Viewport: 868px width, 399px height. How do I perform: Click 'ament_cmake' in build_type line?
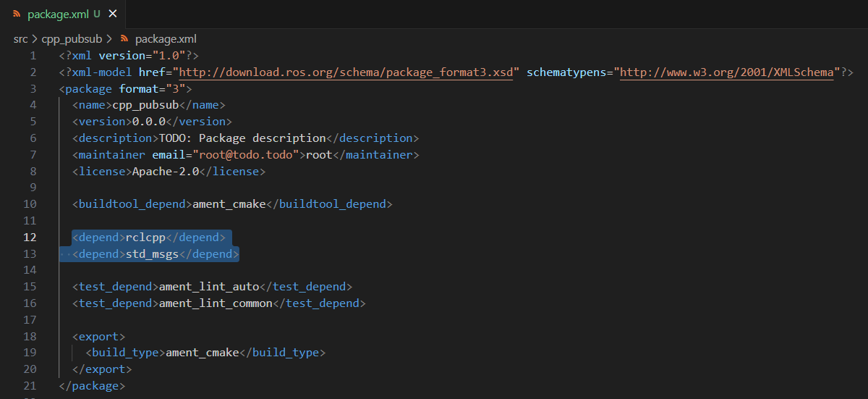point(202,353)
